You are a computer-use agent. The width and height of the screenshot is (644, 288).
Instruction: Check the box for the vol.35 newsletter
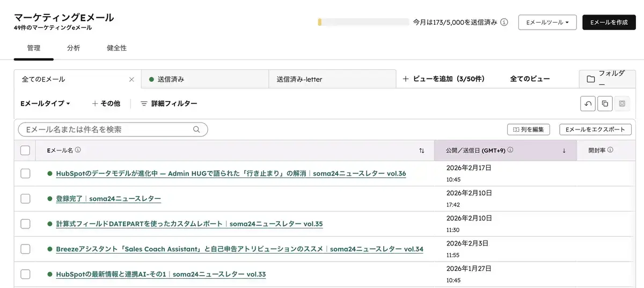pos(25,224)
